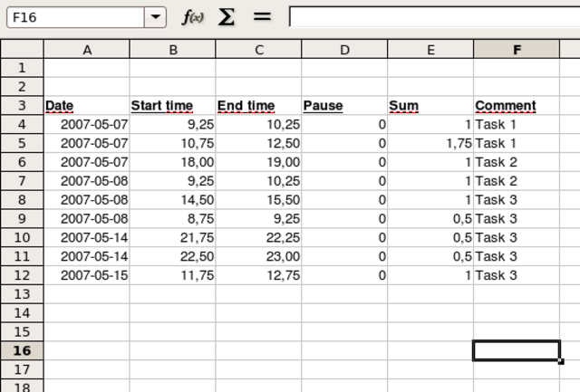This screenshot has height=392, width=580.
Task: Click the Date header cell
Action: [87, 106]
